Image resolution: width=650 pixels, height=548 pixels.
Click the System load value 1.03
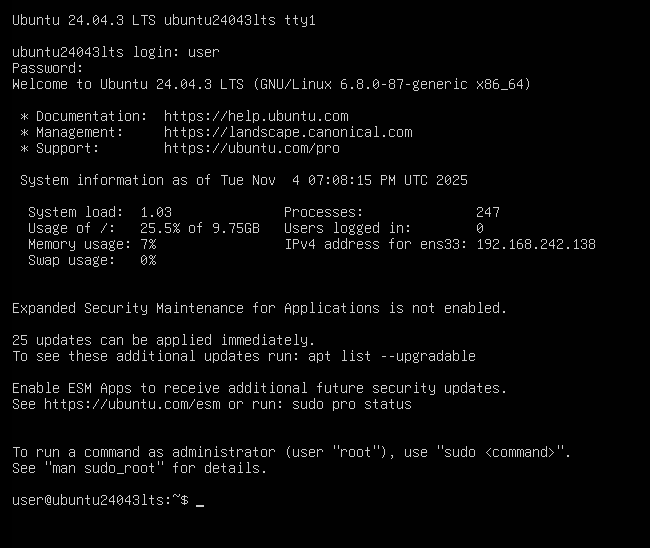[x=156, y=212]
